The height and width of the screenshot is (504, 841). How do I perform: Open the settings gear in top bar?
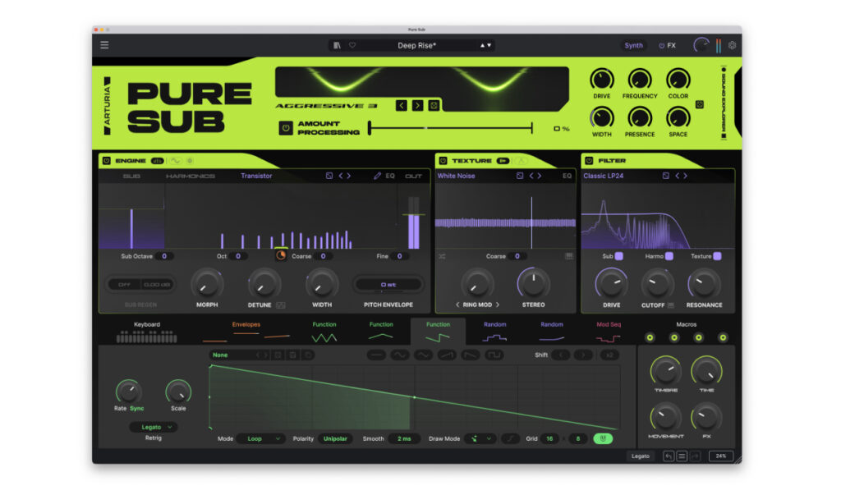click(x=732, y=46)
